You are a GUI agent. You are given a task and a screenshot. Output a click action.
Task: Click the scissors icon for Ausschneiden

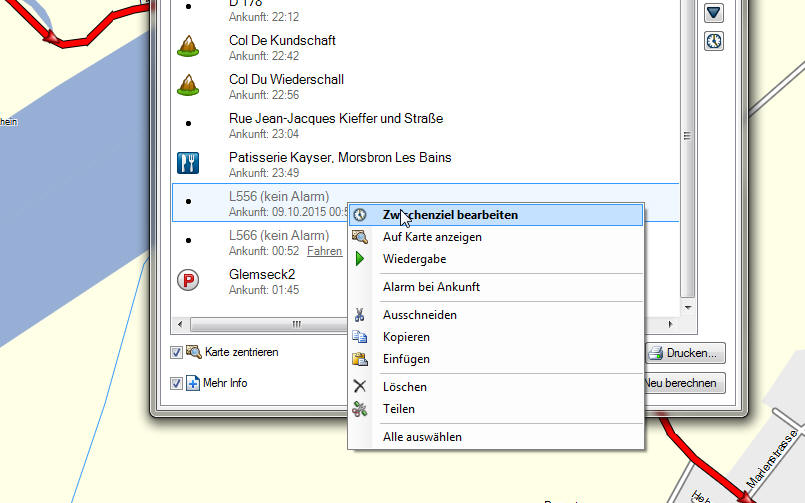(360, 315)
